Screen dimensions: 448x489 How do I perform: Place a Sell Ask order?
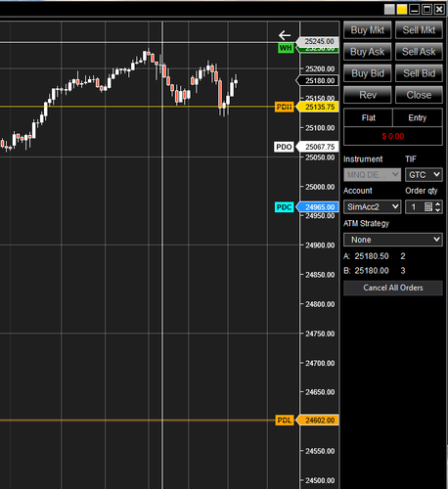click(419, 52)
